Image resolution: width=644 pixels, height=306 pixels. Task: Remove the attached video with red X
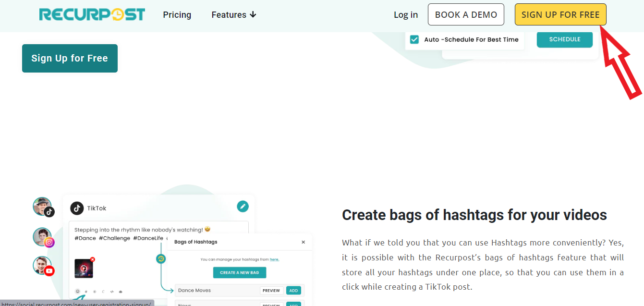[x=93, y=259]
